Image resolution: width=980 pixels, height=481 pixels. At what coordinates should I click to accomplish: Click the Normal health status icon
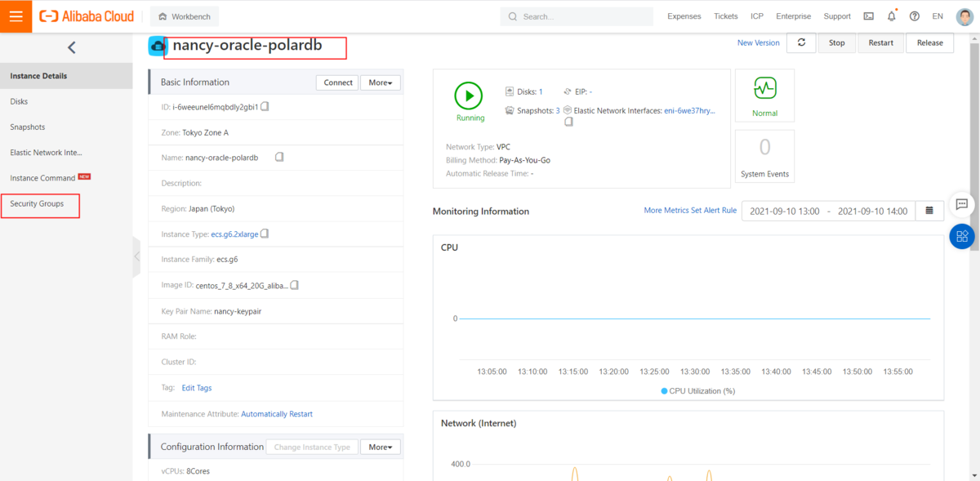[x=764, y=88]
